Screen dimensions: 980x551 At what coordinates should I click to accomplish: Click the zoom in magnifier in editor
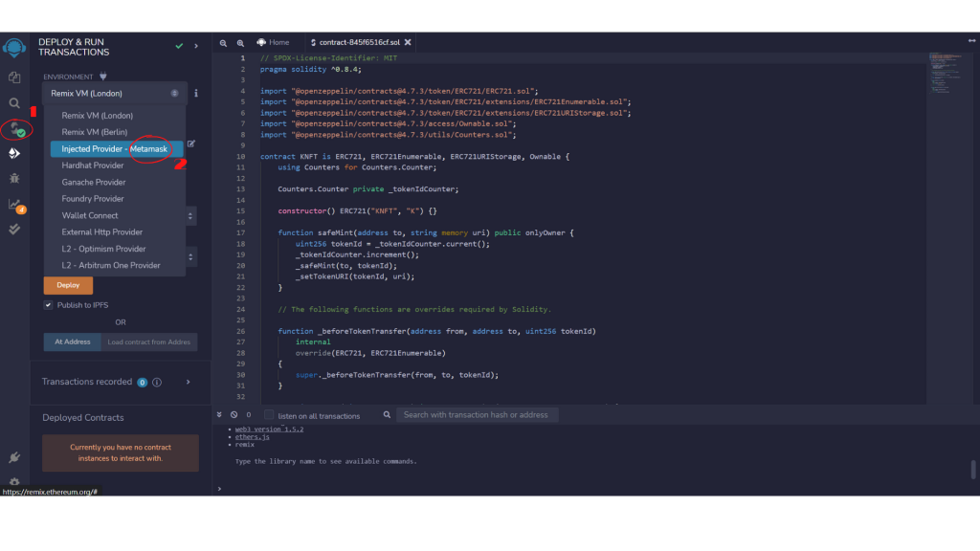240,43
